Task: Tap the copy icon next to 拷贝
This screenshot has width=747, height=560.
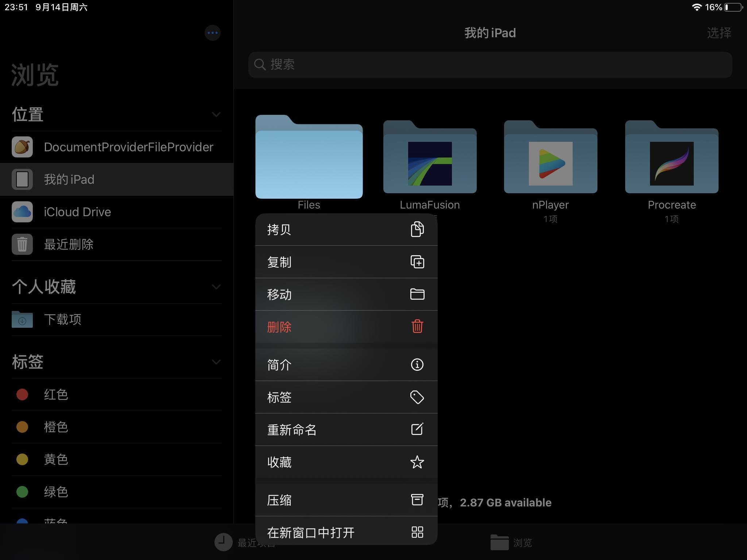Action: pyautogui.click(x=417, y=229)
